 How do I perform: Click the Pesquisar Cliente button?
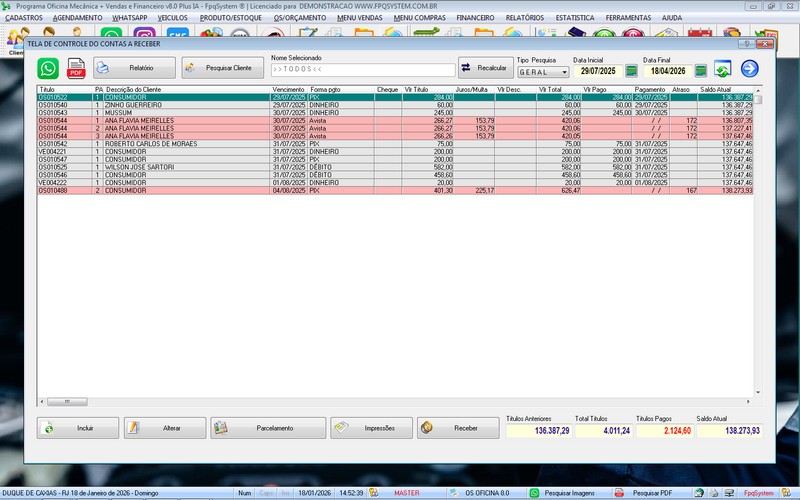pos(222,68)
